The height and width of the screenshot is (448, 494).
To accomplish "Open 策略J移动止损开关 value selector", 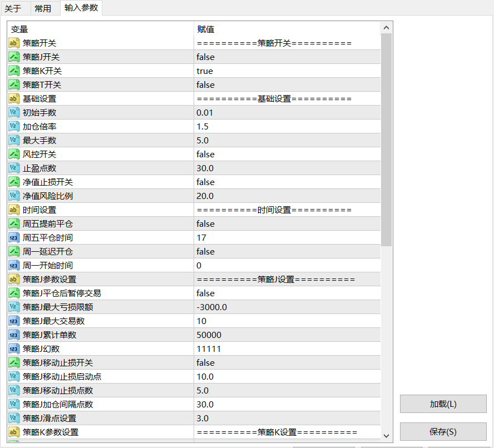I will pyautogui.click(x=205, y=363).
